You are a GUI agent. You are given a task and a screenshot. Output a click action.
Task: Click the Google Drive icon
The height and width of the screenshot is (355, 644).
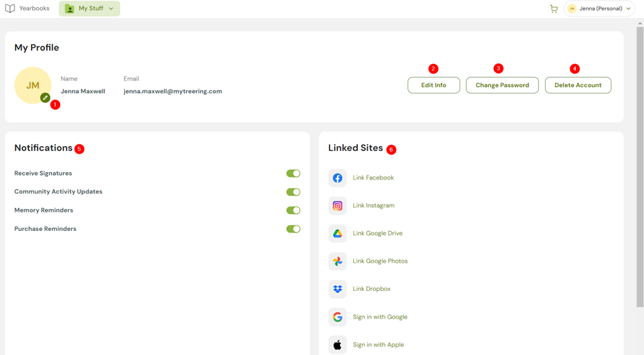338,234
